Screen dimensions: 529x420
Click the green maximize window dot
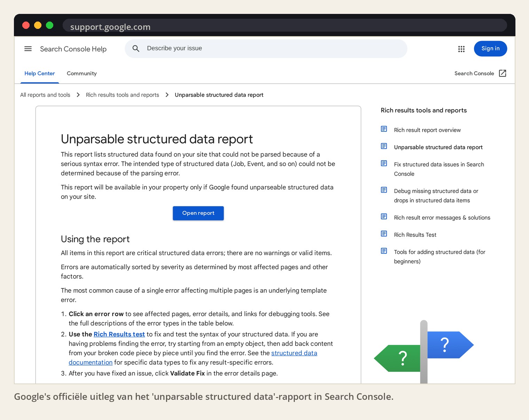[x=50, y=25]
